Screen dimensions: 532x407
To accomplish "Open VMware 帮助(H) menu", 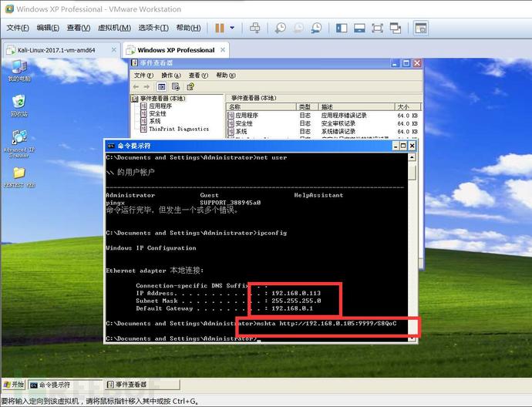I will coord(188,28).
